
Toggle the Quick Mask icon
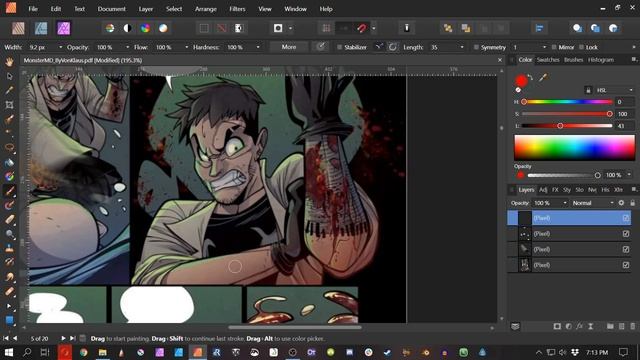pyautogui.click(x=278, y=28)
